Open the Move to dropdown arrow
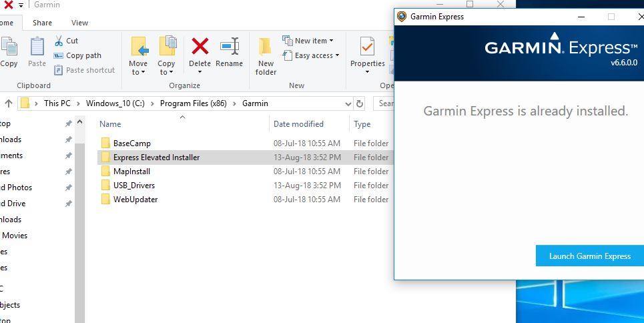This screenshot has height=323, width=644. (143, 73)
